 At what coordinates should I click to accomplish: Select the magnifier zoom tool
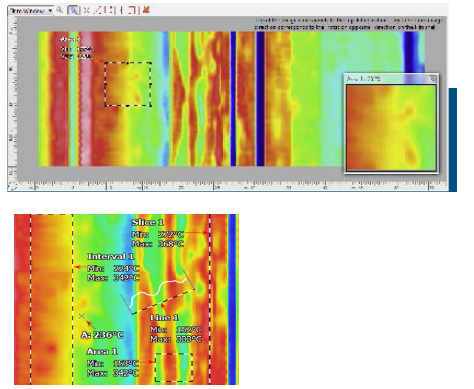[60, 10]
